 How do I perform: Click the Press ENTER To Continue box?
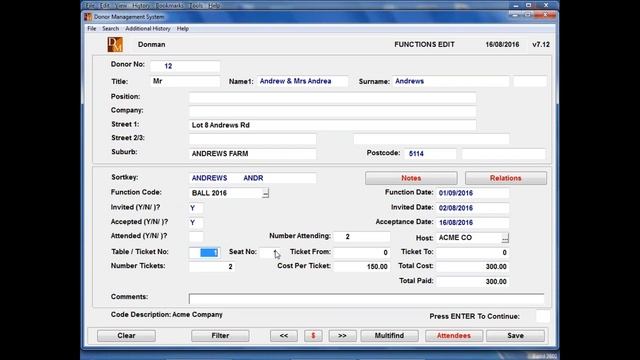[542, 316]
